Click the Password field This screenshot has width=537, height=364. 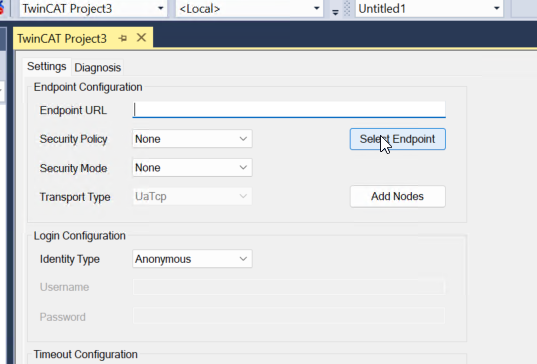[x=289, y=316]
